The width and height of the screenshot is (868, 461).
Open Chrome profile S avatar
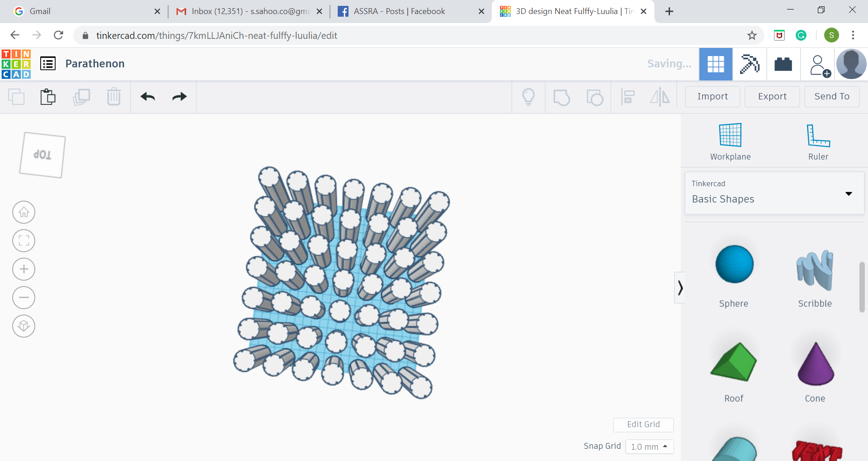click(x=831, y=35)
